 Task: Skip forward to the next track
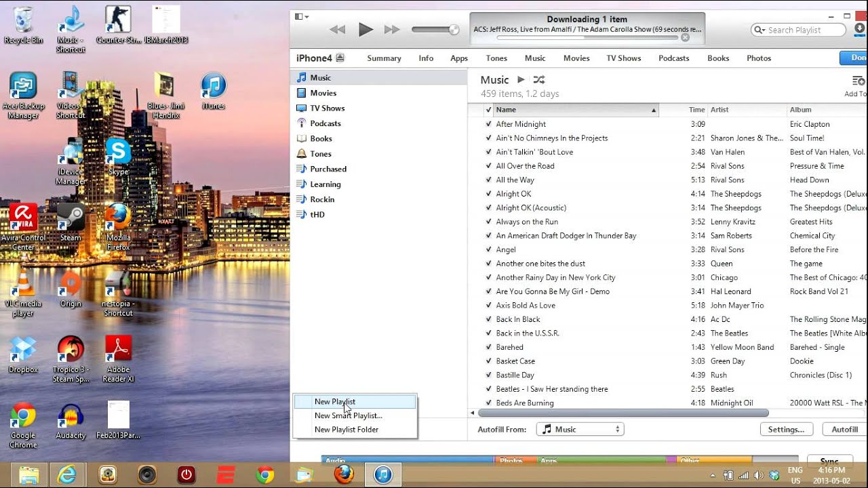[x=392, y=30]
